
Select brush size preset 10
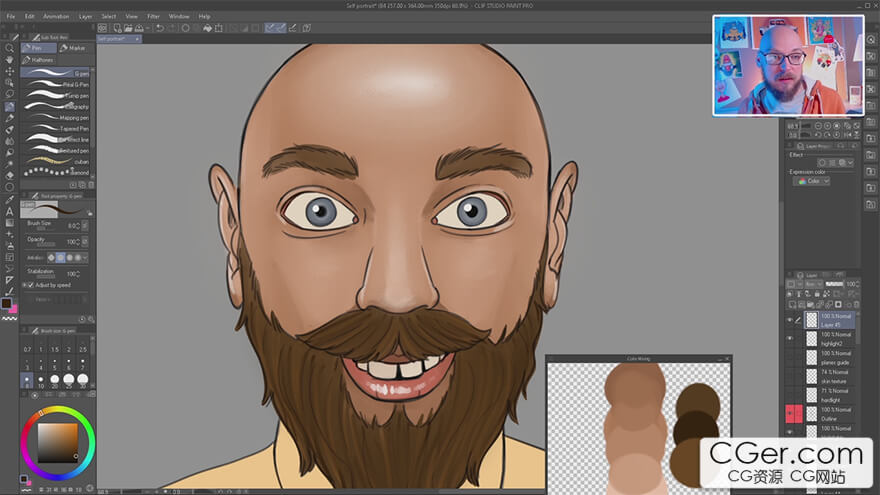41,382
